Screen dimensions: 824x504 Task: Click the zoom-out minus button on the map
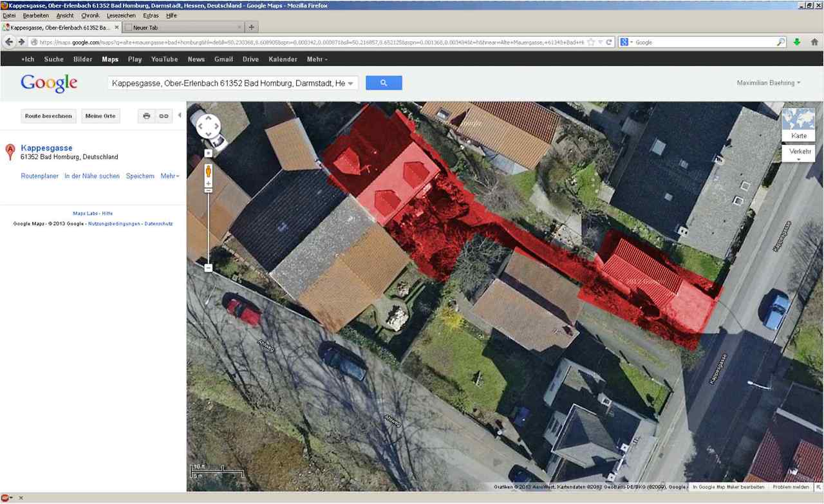point(208,268)
